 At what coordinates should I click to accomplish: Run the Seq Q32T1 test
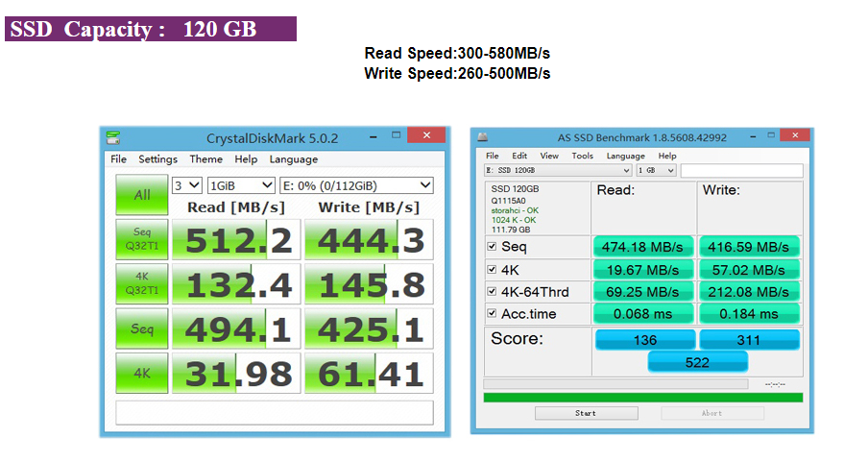(x=142, y=239)
